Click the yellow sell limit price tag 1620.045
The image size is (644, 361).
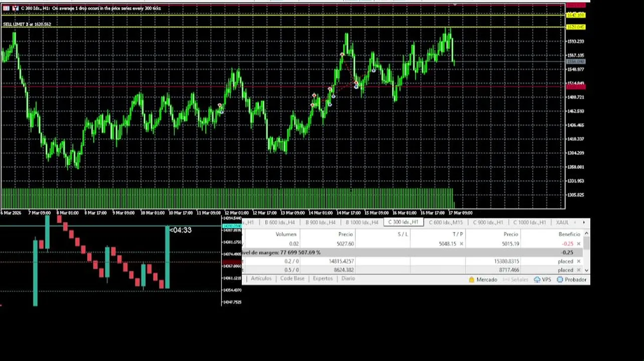tap(575, 27)
